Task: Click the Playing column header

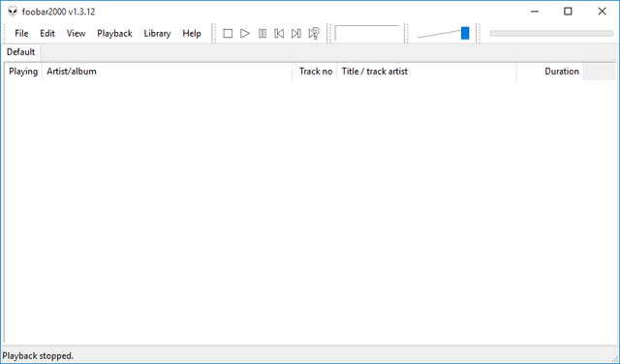Action: (23, 72)
